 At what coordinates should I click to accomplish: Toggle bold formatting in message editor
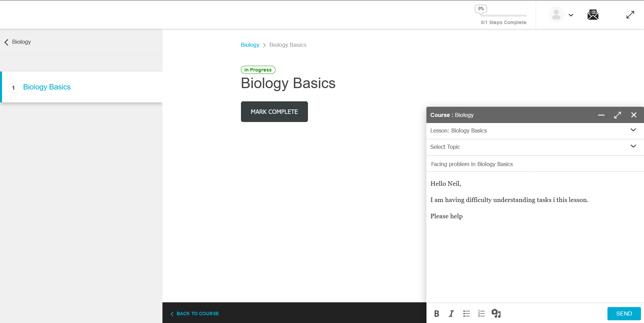pyautogui.click(x=437, y=314)
